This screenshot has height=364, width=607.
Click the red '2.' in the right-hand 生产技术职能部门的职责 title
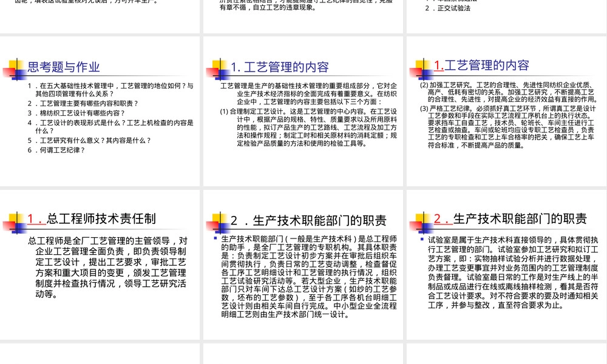[x=443, y=218]
